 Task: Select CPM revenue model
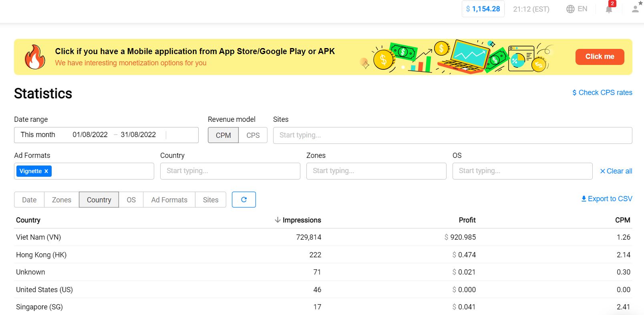coord(223,135)
